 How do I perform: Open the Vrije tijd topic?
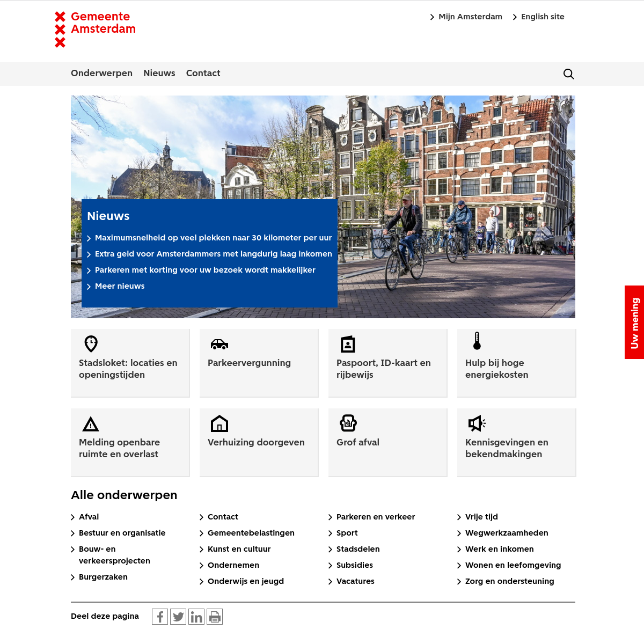478,517
